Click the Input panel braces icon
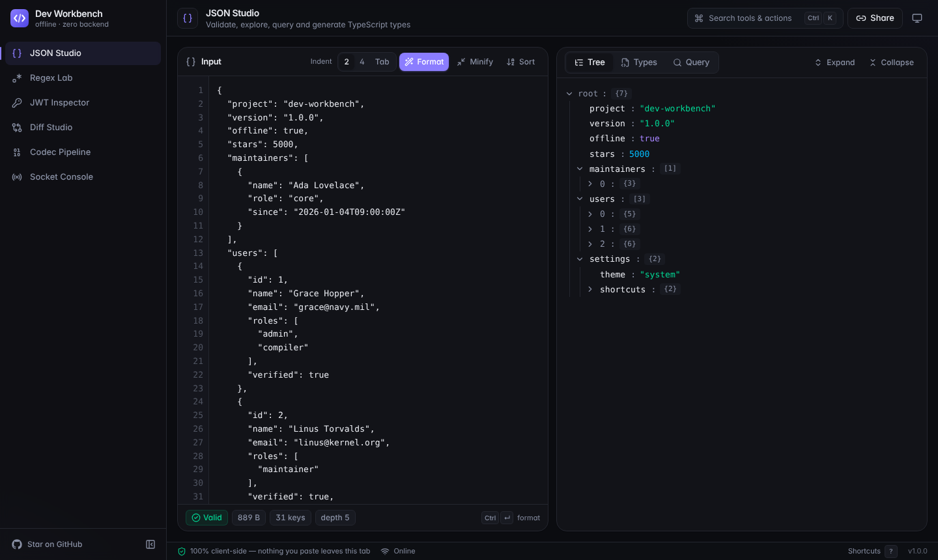938x560 pixels. click(191, 62)
